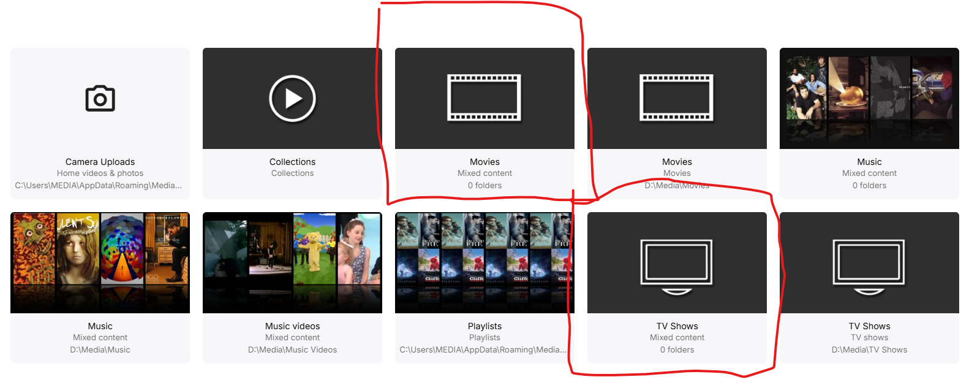Select the "Collections" library title
This screenshot has height=385, width=980.
[292, 162]
